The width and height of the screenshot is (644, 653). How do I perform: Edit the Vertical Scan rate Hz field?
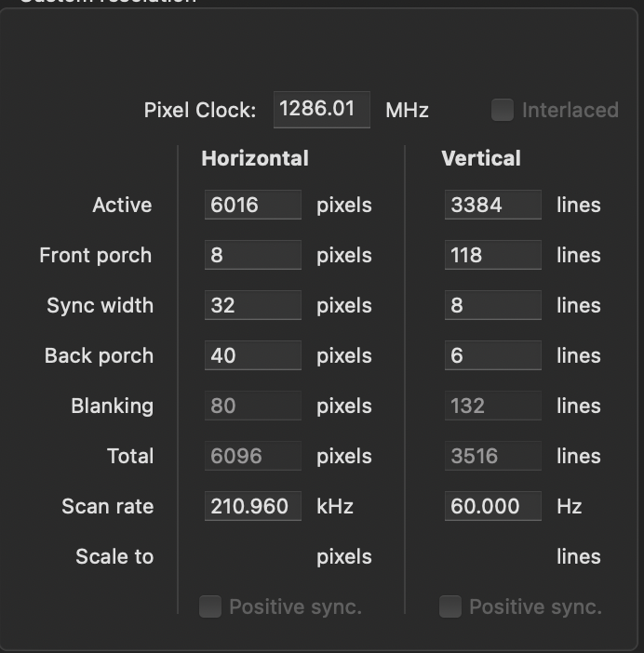(492, 506)
